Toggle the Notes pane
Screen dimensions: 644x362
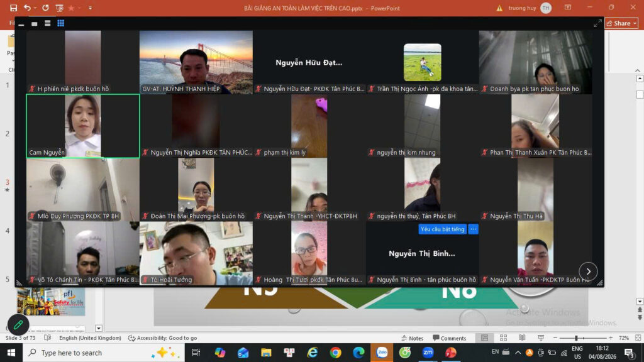(412, 338)
